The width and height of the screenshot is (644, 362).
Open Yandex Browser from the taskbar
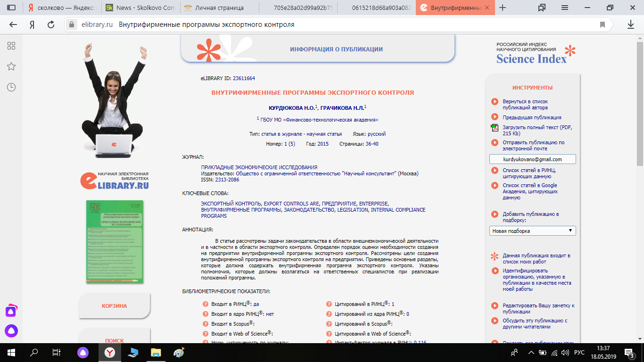109,352
